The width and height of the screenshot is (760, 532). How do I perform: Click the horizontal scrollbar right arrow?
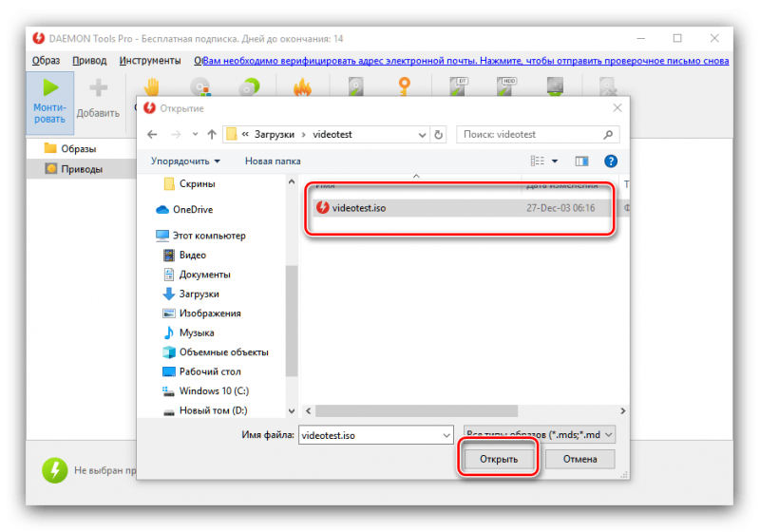coord(623,410)
